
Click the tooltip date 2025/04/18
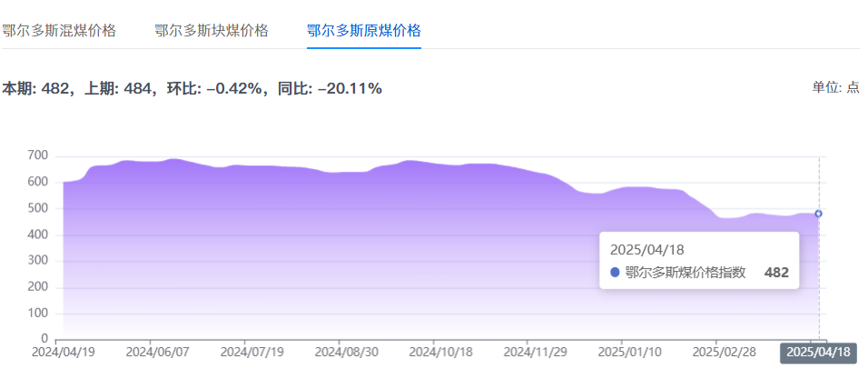click(646, 249)
